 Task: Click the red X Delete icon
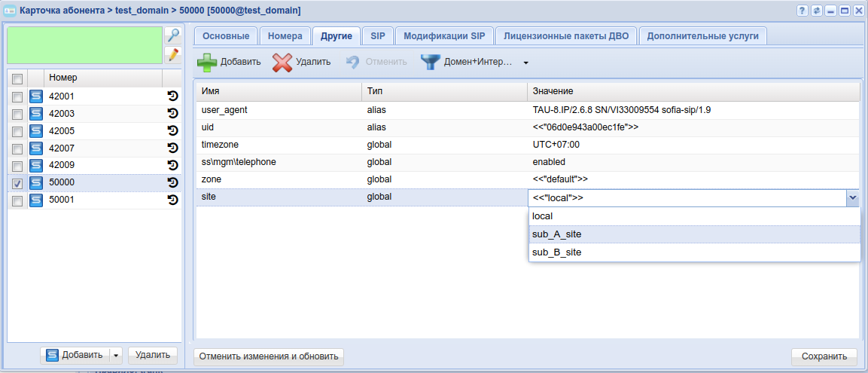click(282, 62)
